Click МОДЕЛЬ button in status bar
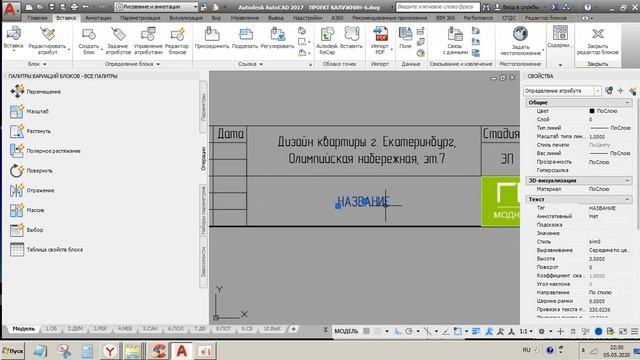This screenshot has height=360, width=640. [346, 331]
